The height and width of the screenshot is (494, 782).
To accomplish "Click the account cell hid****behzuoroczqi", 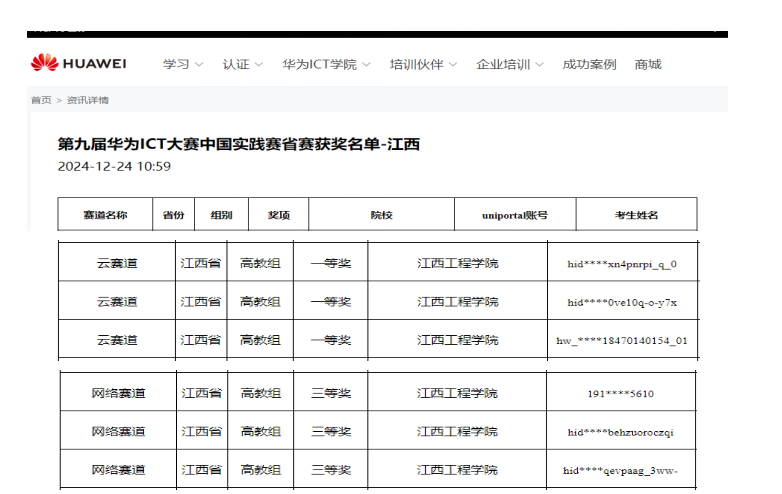I will tap(620, 432).
